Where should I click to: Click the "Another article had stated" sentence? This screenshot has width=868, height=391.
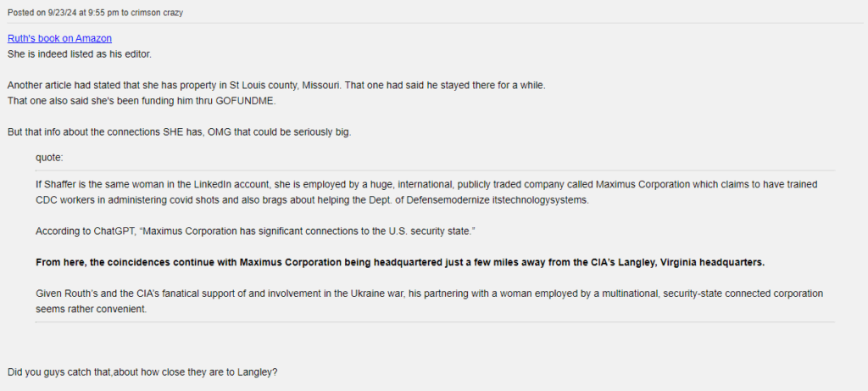(68, 86)
